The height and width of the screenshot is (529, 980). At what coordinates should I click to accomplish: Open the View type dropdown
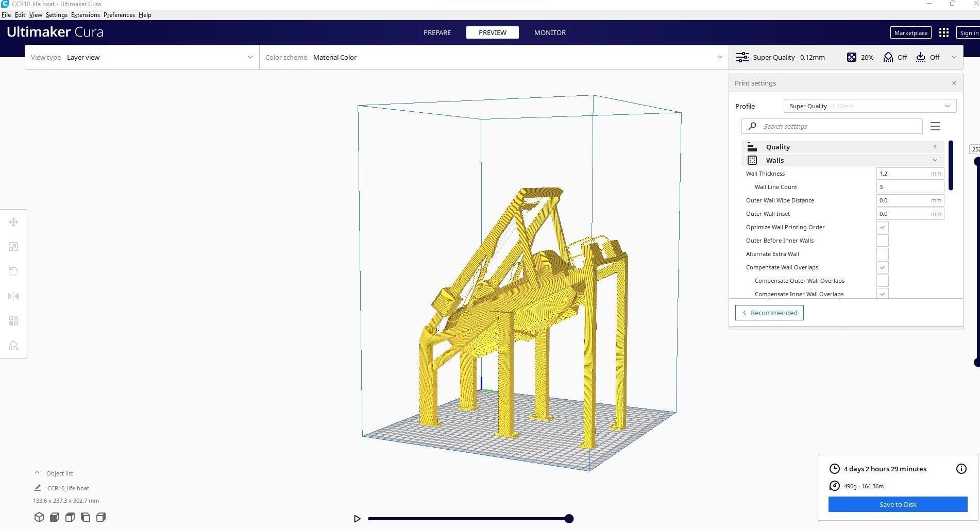click(142, 57)
